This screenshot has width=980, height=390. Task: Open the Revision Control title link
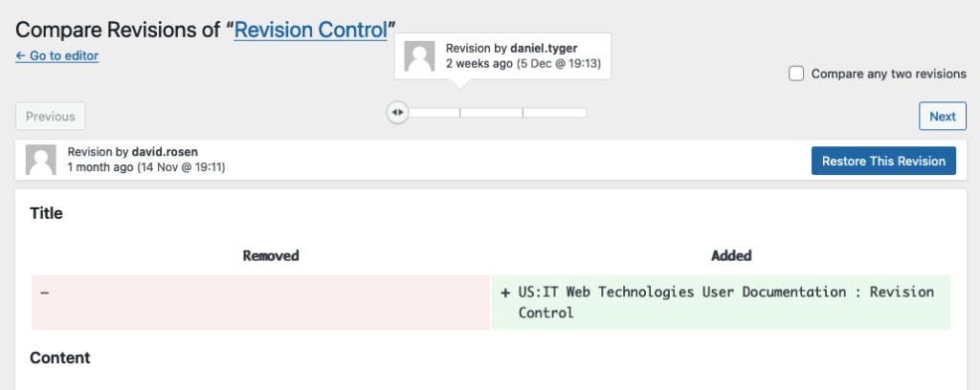point(311,30)
